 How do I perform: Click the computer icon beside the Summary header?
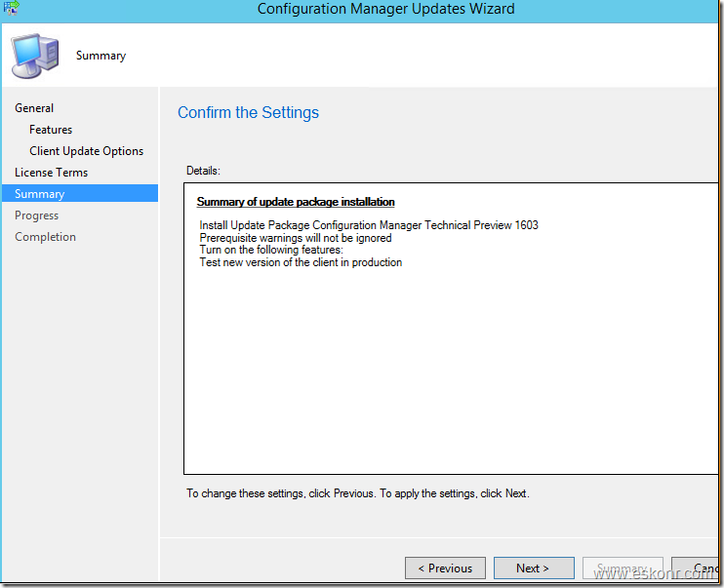(34, 55)
